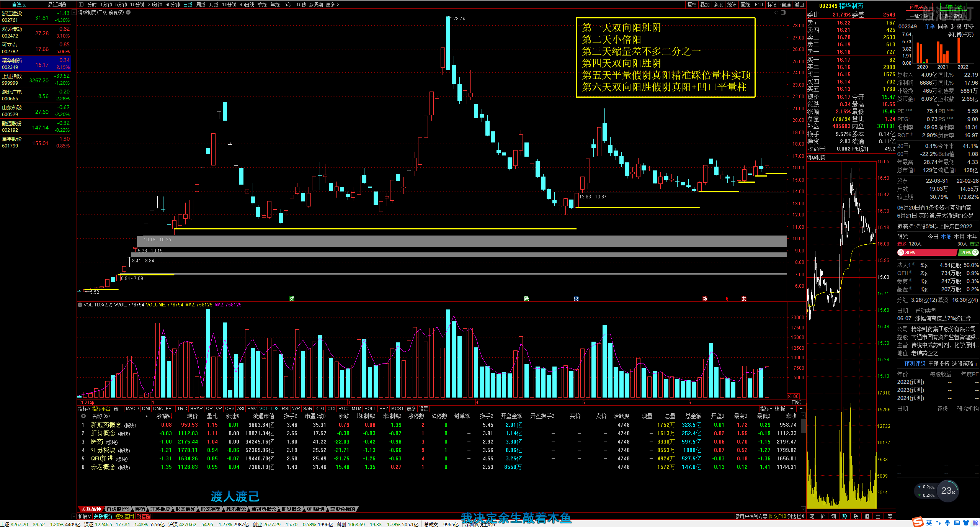Open the 预测评级 link
The image size is (980, 527).
click(915, 363)
